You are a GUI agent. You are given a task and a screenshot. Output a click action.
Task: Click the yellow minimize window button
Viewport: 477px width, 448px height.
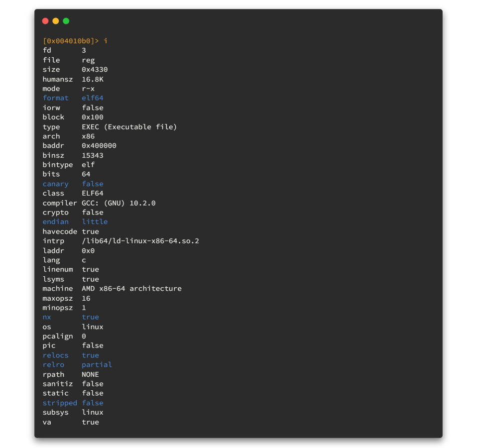click(56, 21)
